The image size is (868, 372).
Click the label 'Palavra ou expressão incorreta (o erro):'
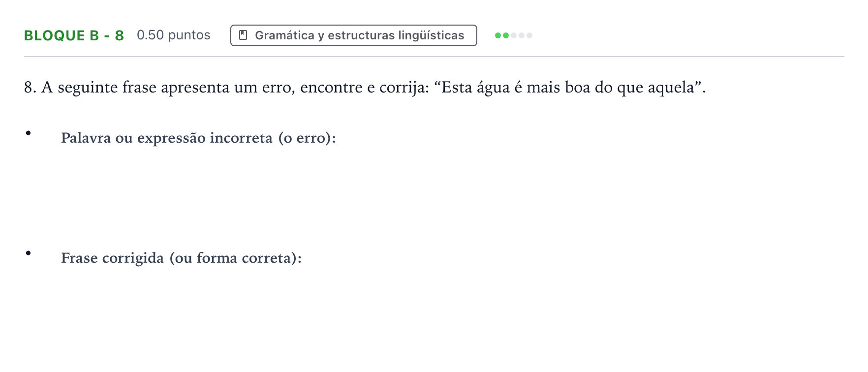[198, 138]
